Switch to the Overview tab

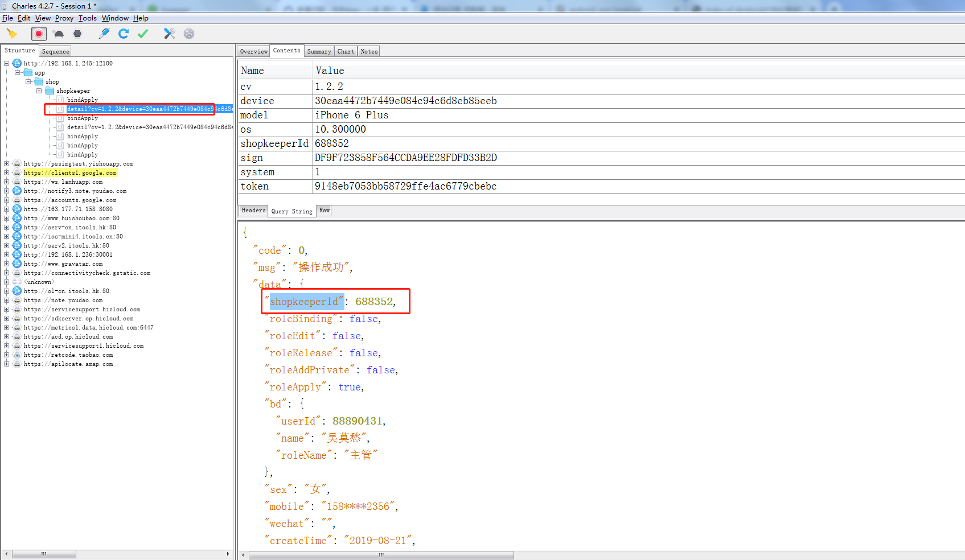[253, 51]
